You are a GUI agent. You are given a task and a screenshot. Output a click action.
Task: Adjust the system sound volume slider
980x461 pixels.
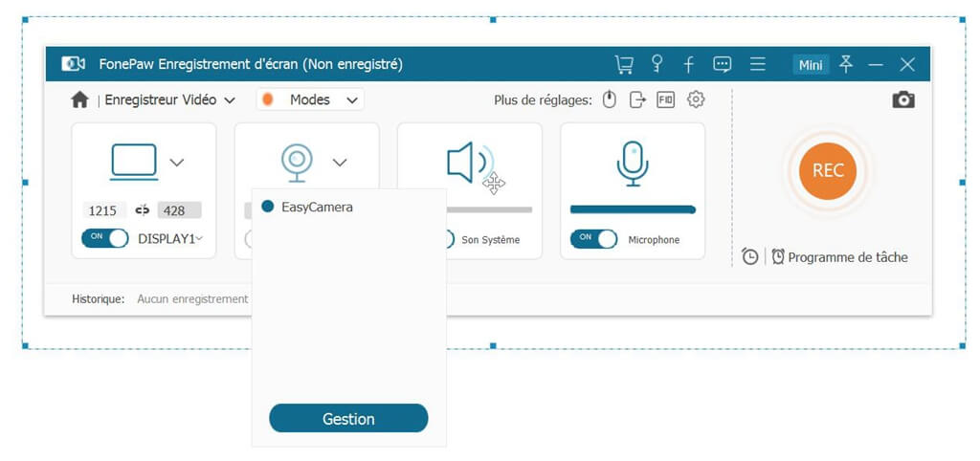point(489,209)
